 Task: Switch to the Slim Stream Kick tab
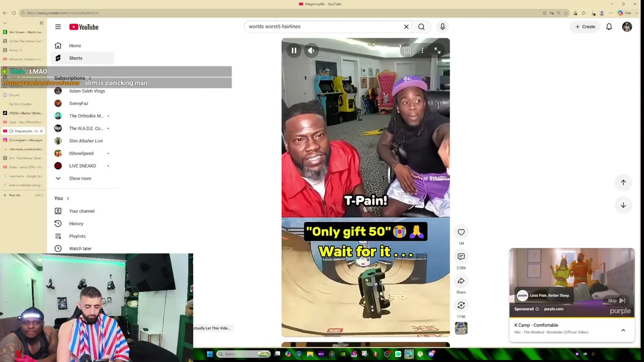point(23,32)
